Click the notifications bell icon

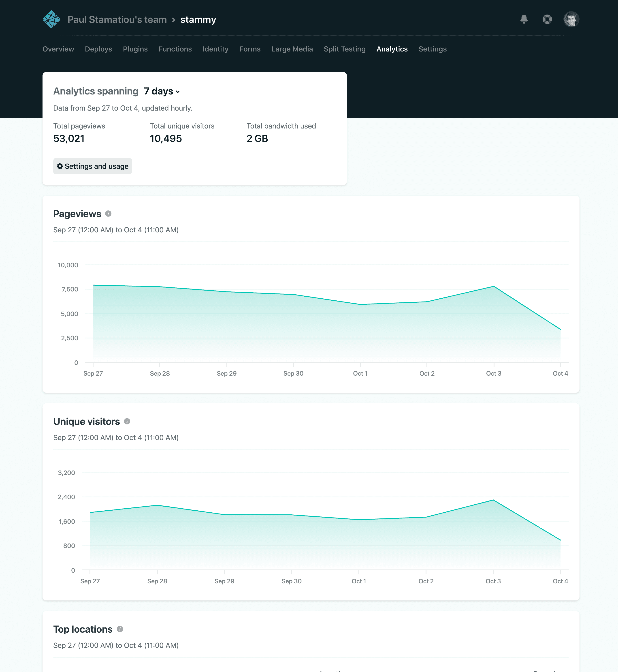tap(524, 19)
